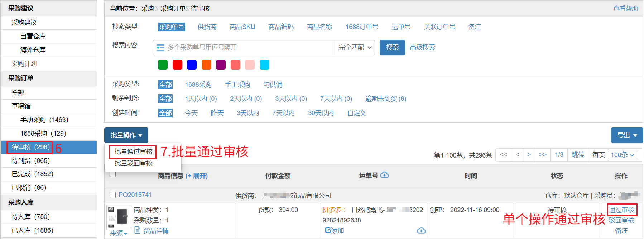Select the 商品SKU search type

coord(242,27)
